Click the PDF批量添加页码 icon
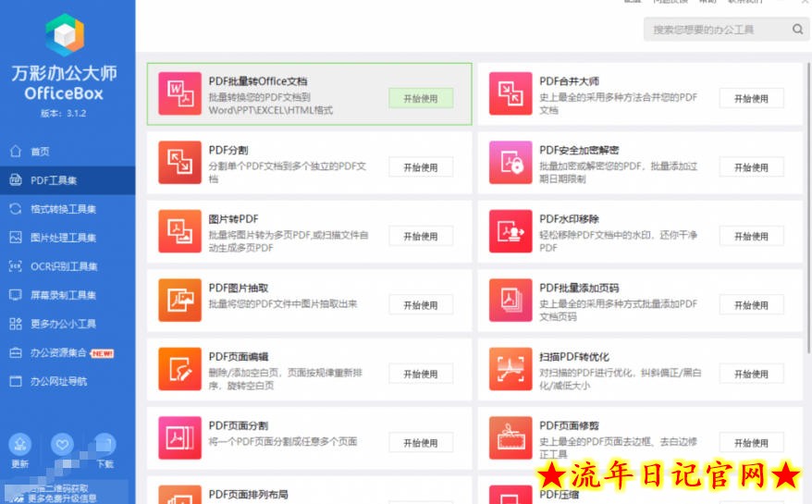 point(511,300)
